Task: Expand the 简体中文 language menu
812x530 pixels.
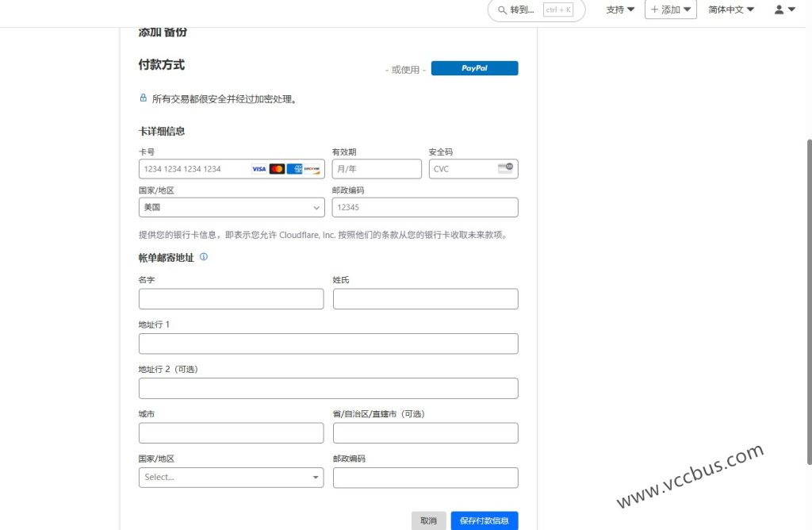Action: [730, 10]
